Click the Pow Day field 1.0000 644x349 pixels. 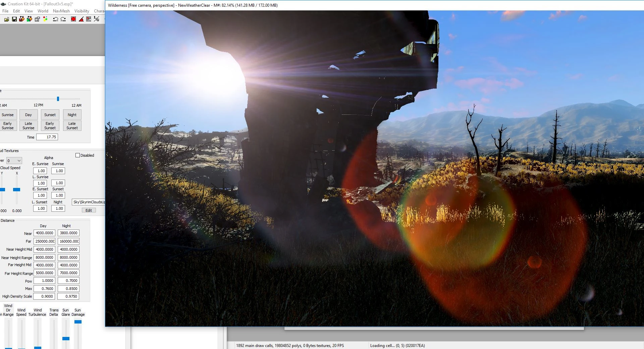(x=44, y=281)
